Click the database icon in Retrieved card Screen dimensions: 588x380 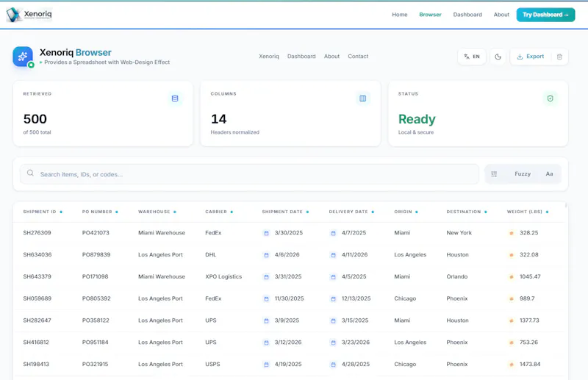[175, 98]
